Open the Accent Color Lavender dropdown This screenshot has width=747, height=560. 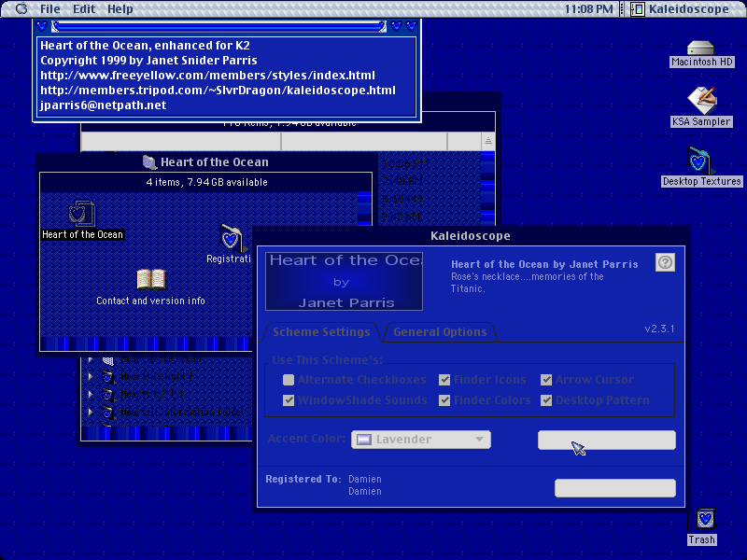pos(421,439)
